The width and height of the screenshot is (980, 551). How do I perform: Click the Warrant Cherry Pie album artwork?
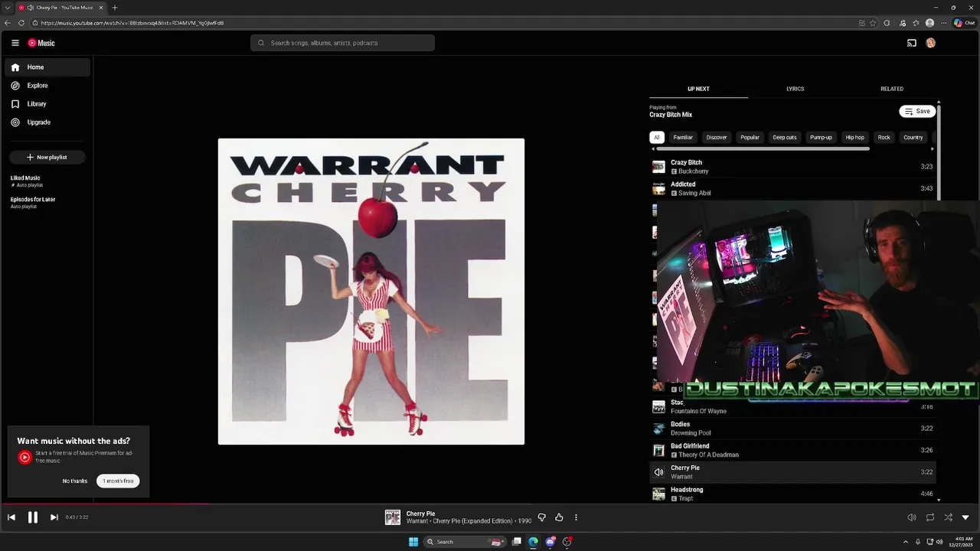click(x=371, y=292)
